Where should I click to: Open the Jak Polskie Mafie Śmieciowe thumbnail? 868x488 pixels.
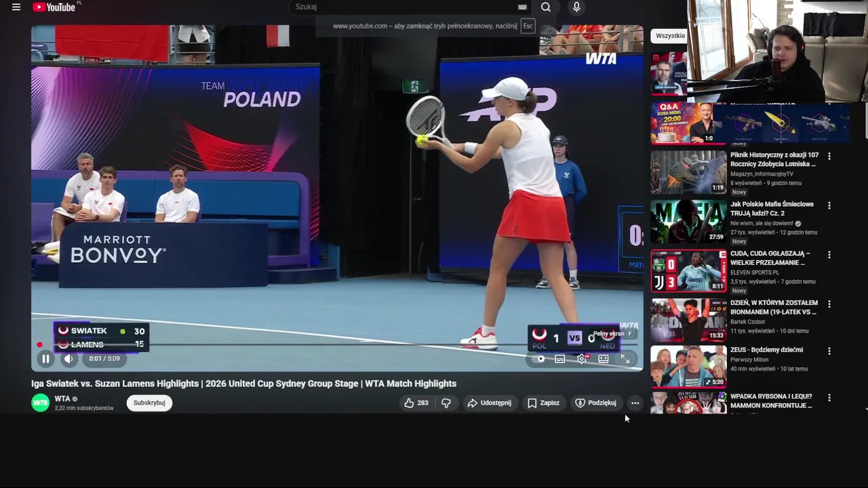[x=688, y=222]
